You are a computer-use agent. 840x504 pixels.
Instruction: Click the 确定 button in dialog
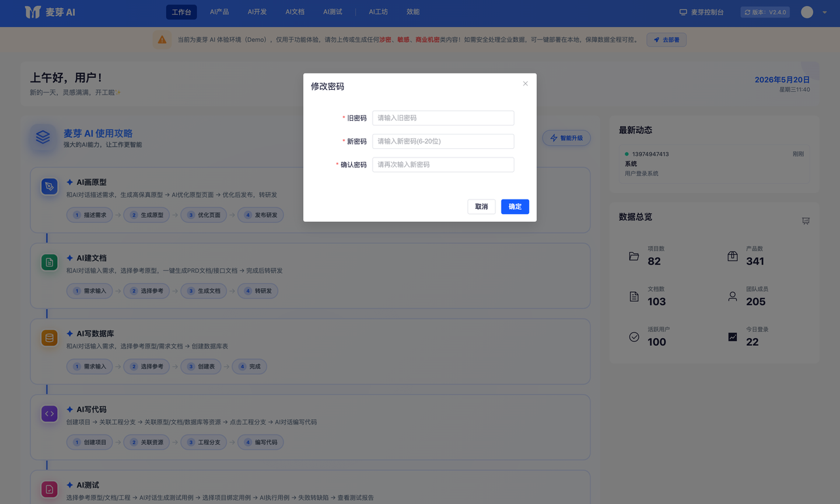(515, 206)
